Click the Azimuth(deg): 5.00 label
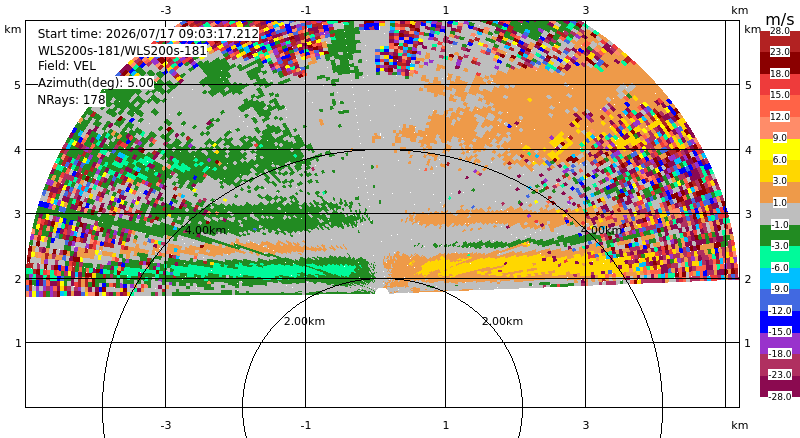This screenshot has width=800, height=438. (96, 83)
